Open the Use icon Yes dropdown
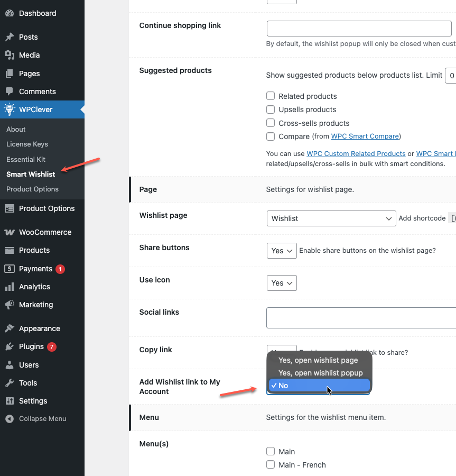456x476 pixels. (282, 283)
